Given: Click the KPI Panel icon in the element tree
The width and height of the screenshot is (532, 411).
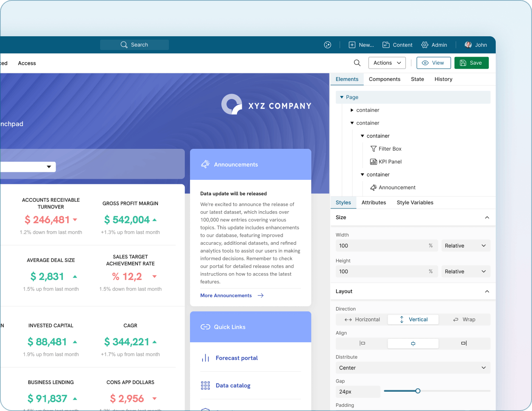Looking at the screenshot, I should pos(373,161).
